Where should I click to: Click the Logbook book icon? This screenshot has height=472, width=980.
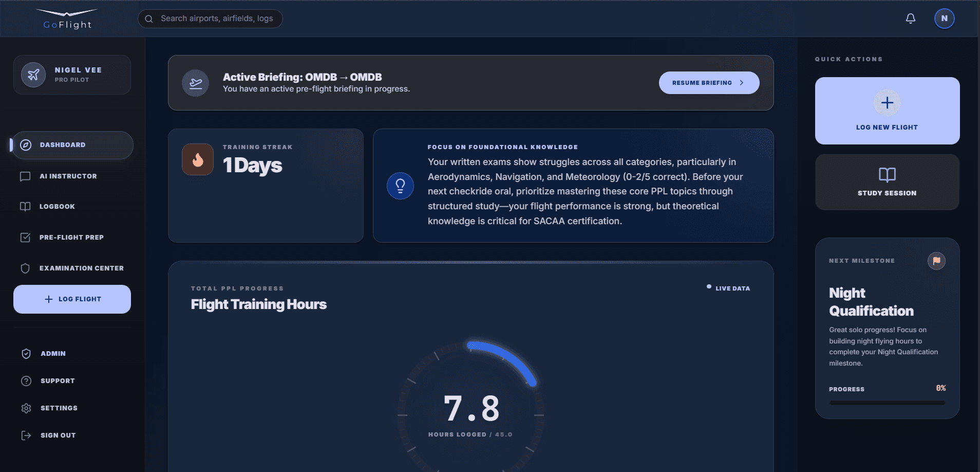(25, 207)
